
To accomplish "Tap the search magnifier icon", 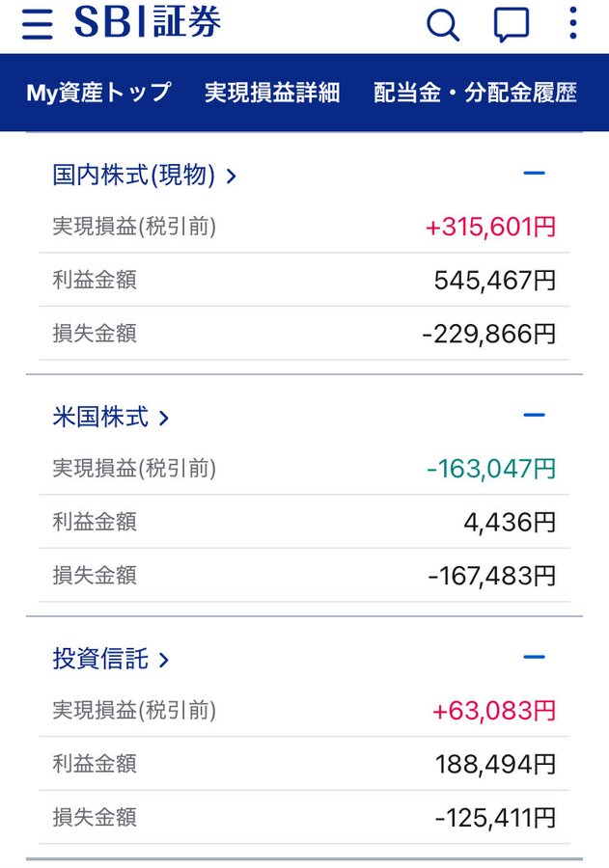I will point(443,25).
